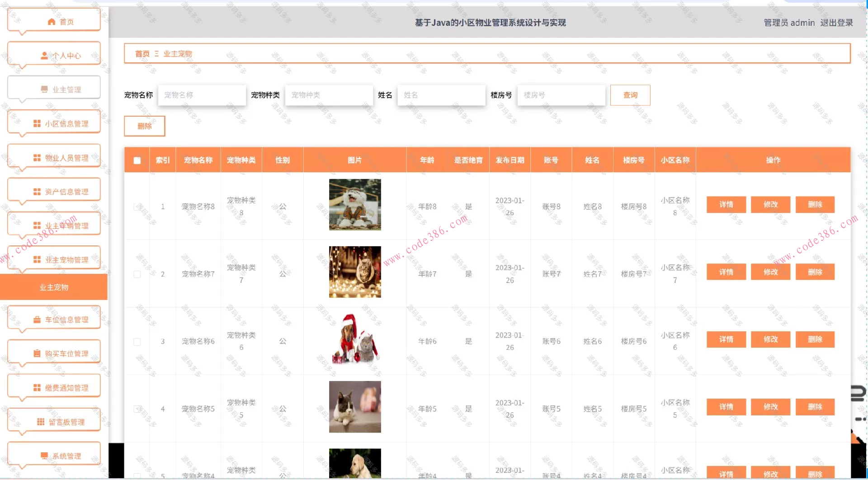Click 删除 for row 宠物名称5
This screenshot has height=480, width=868.
click(x=815, y=407)
